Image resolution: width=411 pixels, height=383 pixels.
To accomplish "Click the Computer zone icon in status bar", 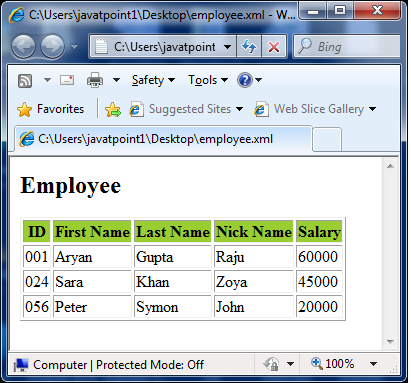I will (21, 365).
